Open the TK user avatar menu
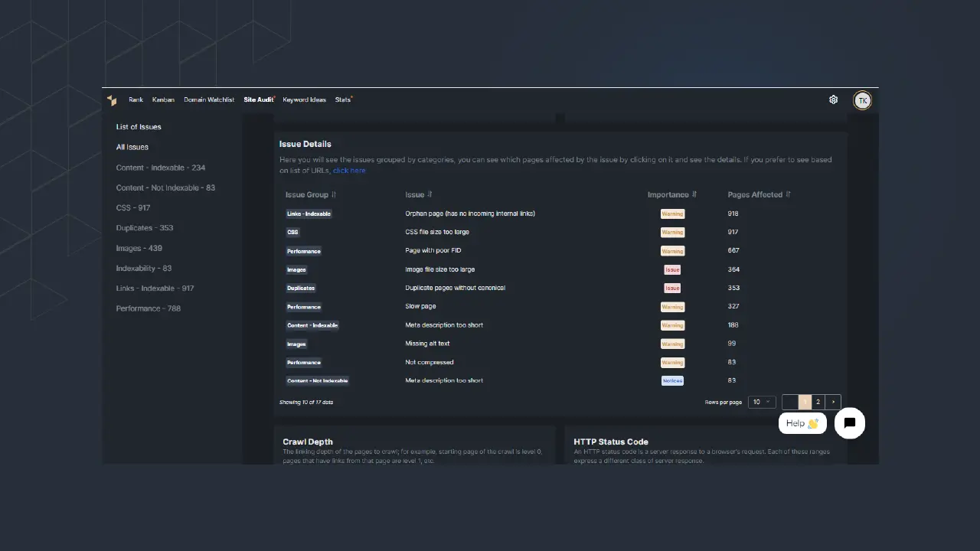 pos(862,100)
